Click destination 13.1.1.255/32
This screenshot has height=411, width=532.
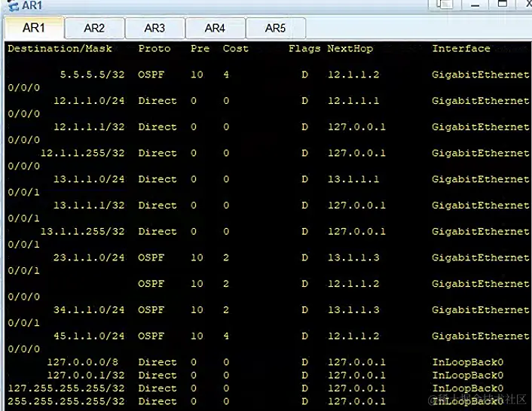click(x=82, y=231)
